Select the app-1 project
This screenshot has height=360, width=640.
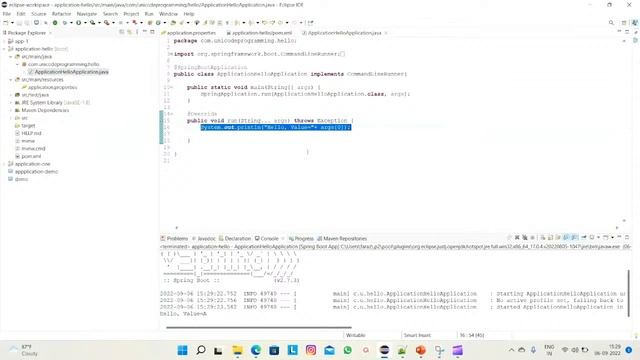(18, 41)
